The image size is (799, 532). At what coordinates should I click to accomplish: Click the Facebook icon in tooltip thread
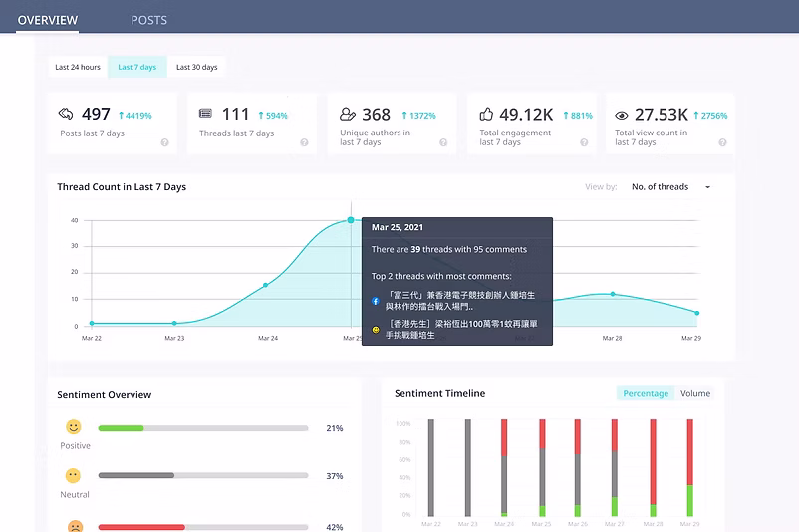click(x=376, y=301)
